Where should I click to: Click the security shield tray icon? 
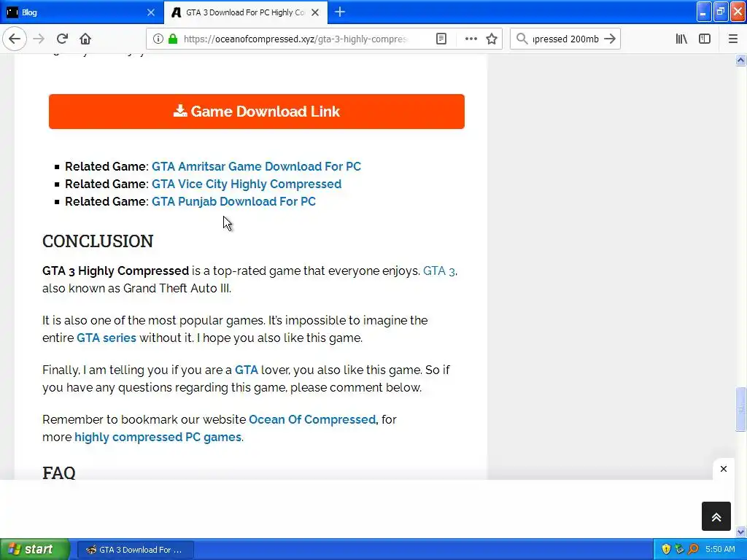click(666, 549)
